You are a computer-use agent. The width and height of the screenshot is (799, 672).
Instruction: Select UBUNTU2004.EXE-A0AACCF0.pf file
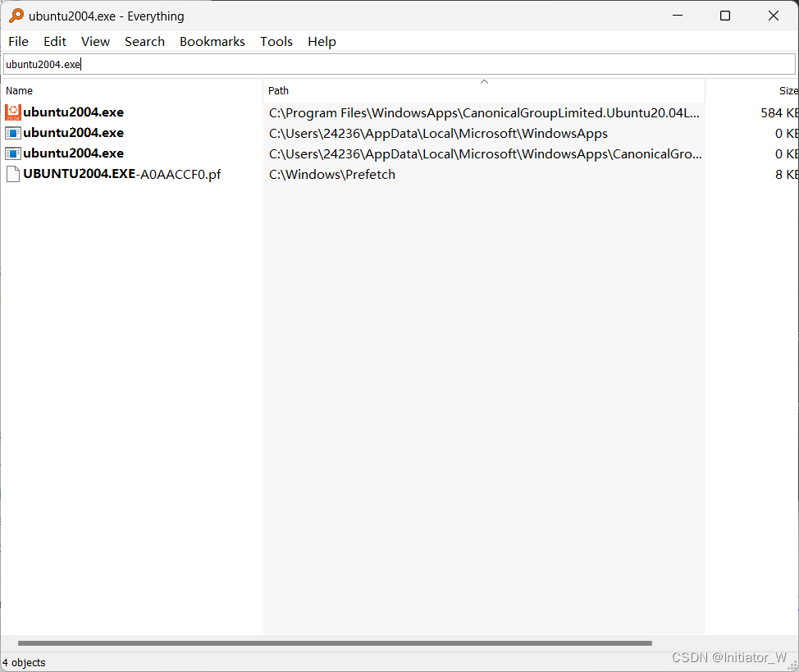[x=121, y=175]
